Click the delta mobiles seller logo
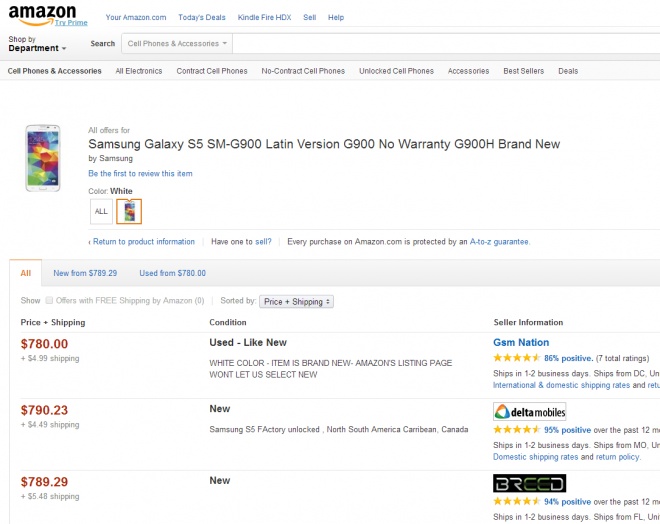The width and height of the screenshot is (660, 524). tap(530, 412)
